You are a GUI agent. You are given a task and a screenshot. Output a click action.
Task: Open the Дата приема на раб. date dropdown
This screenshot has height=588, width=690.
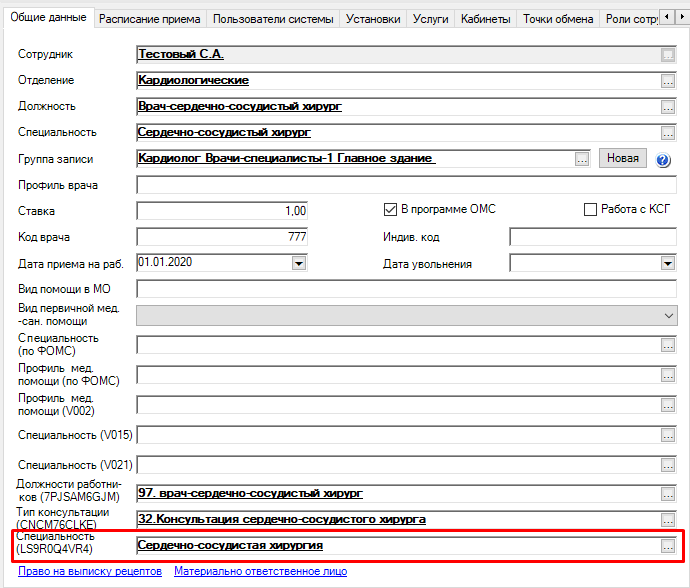click(299, 263)
